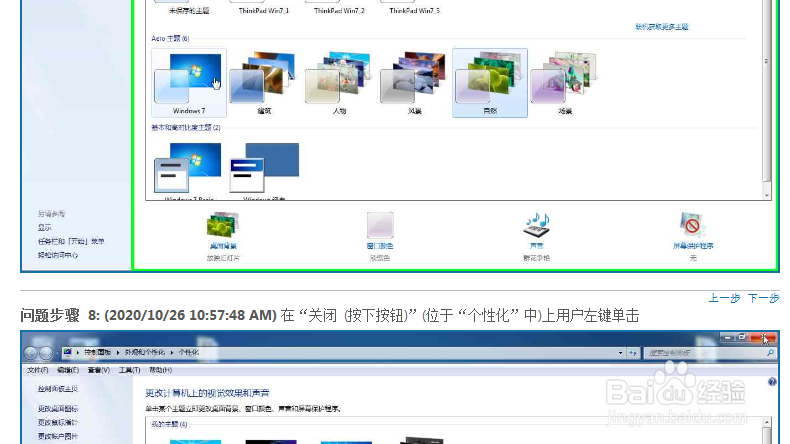Open 声音 sound settings icon
The height and width of the screenshot is (444, 790).
(537, 225)
